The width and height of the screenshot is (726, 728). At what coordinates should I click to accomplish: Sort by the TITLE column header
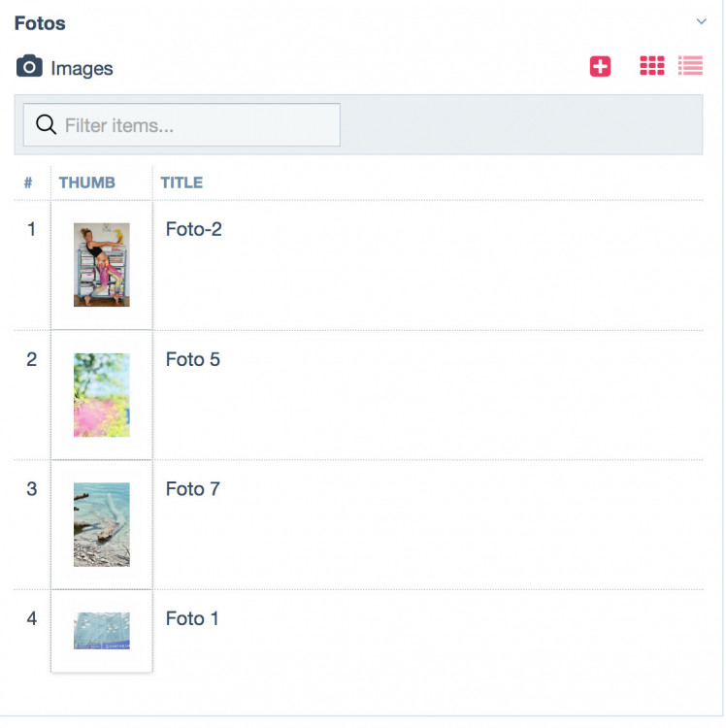pyautogui.click(x=181, y=182)
